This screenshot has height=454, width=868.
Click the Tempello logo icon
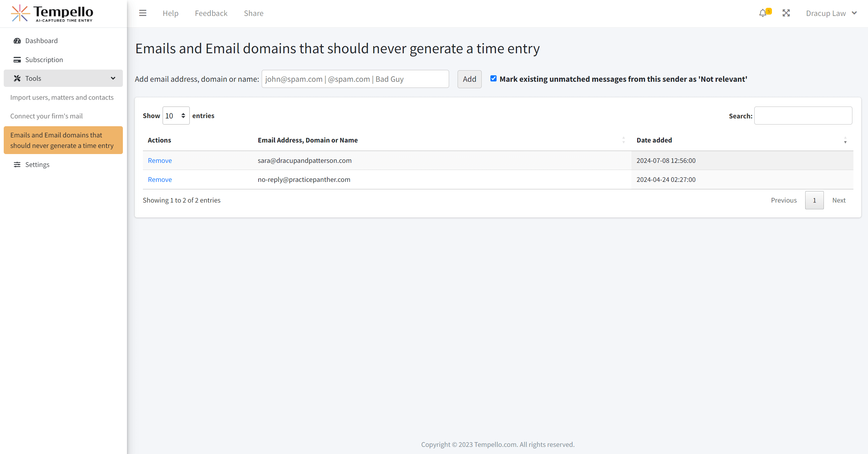[x=20, y=13]
